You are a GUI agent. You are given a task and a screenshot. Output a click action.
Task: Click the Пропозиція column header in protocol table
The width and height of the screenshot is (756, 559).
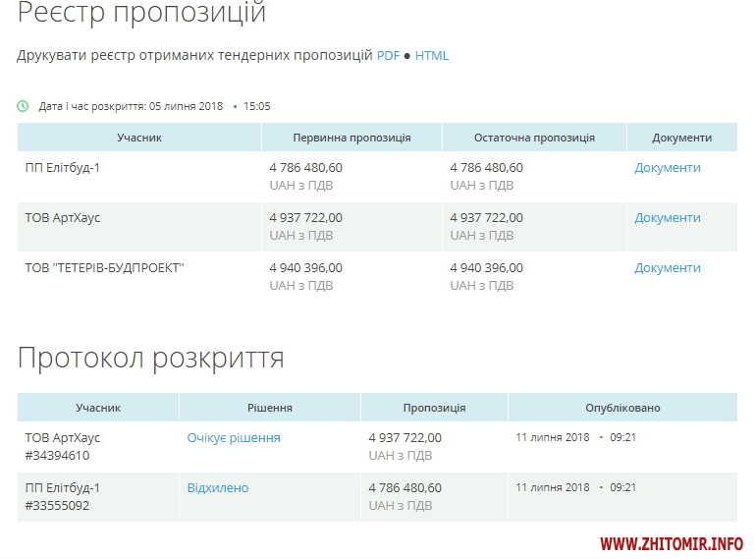(x=434, y=408)
